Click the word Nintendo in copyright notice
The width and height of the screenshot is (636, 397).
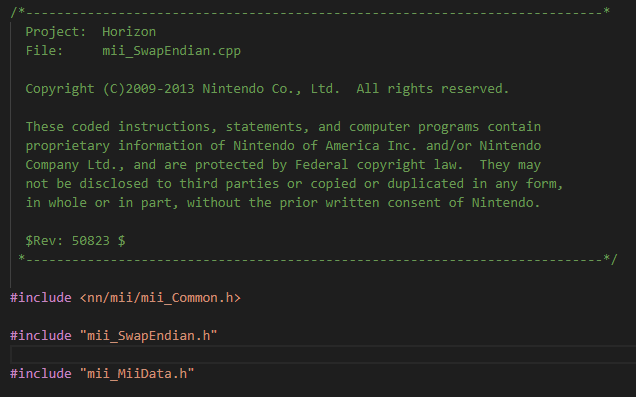(x=233, y=89)
